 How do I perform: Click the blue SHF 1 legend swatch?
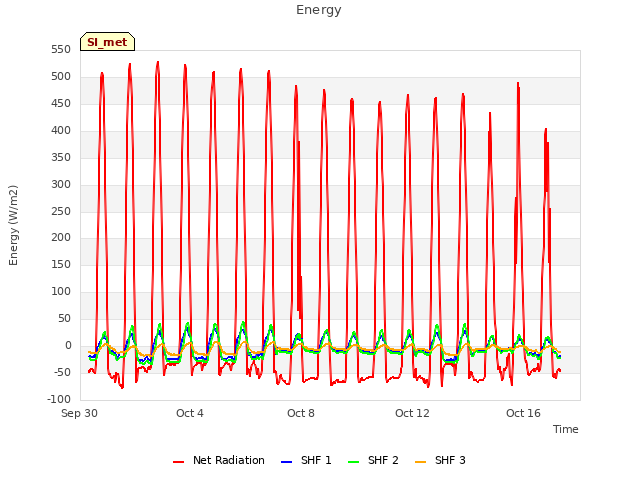[x=287, y=462]
